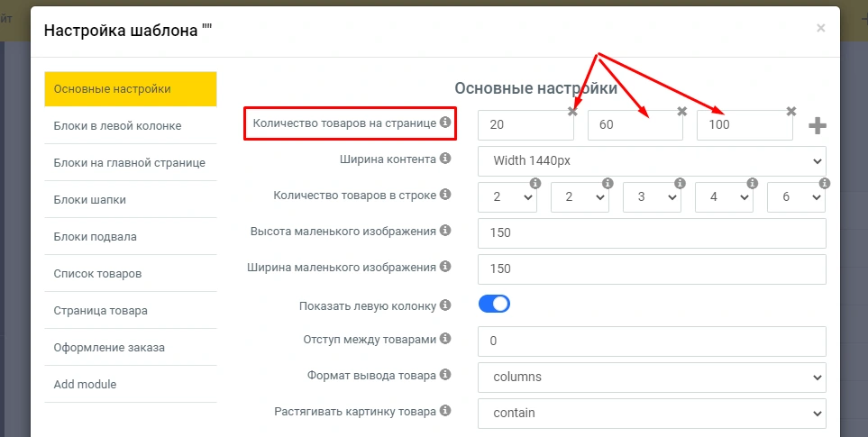Click plus icon to add page quantity value

click(817, 126)
